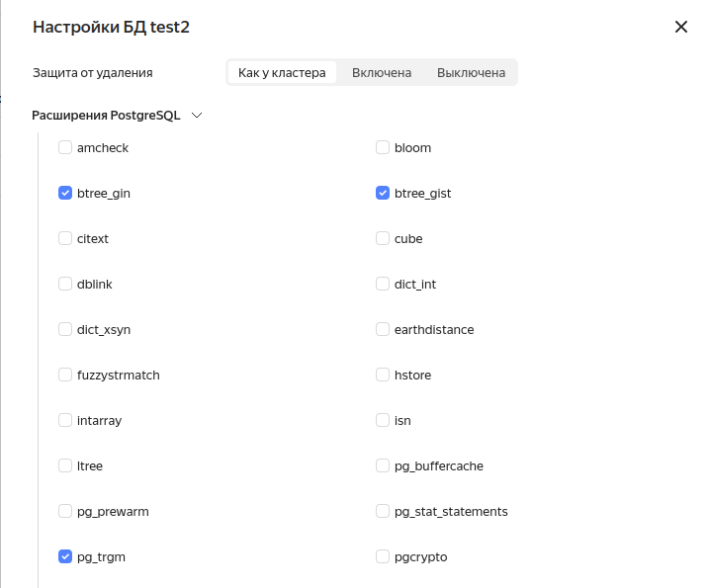Close the database settings dialog

tap(680, 28)
